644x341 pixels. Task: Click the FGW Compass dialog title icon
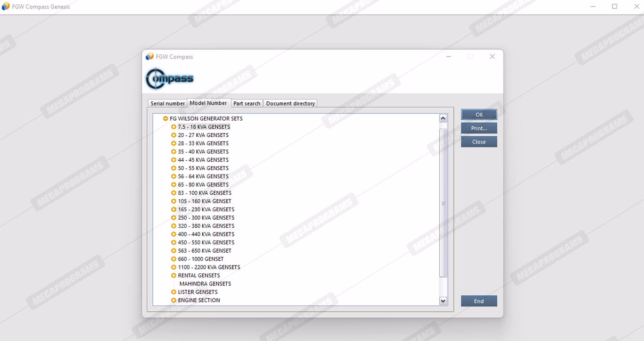149,57
